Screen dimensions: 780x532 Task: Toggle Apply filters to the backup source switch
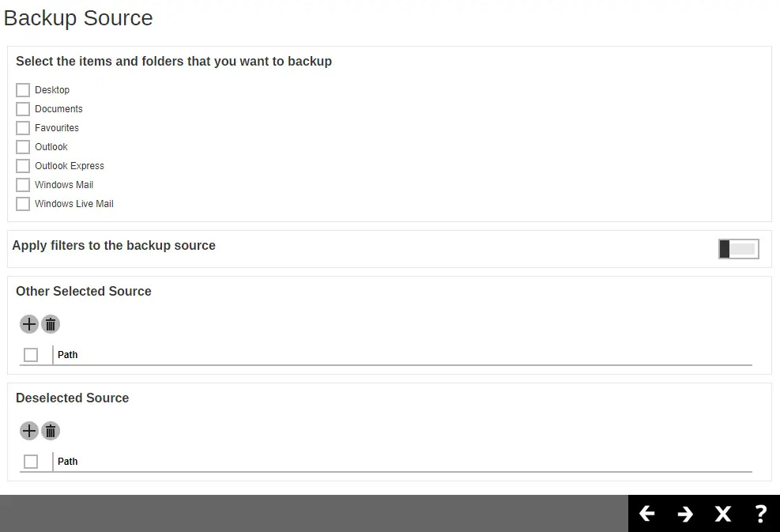pyautogui.click(x=738, y=249)
